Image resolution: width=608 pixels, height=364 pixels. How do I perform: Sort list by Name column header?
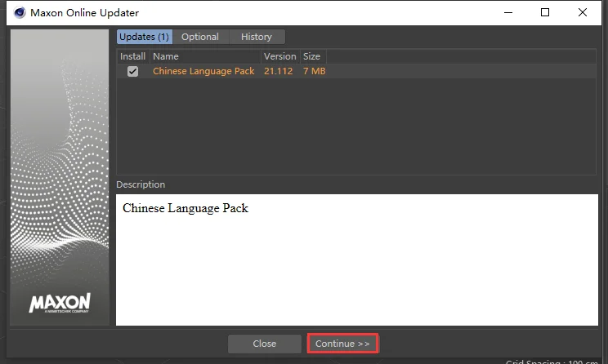205,56
